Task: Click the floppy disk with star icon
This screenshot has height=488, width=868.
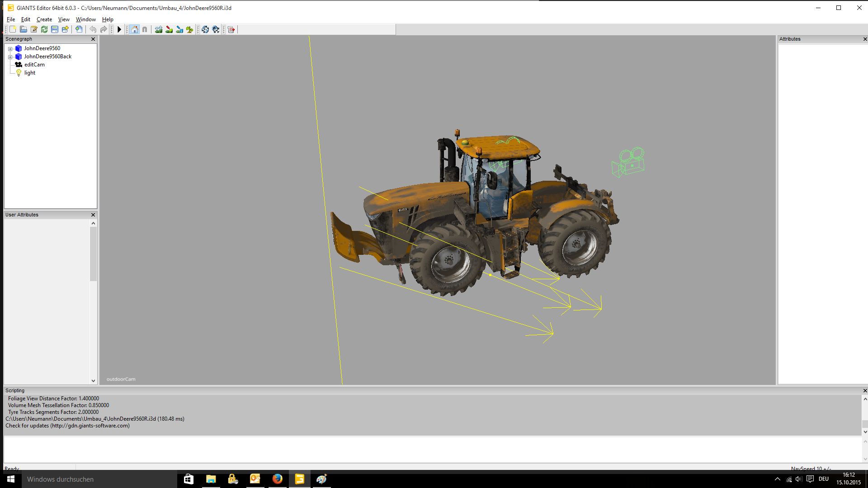Action: 65,29
